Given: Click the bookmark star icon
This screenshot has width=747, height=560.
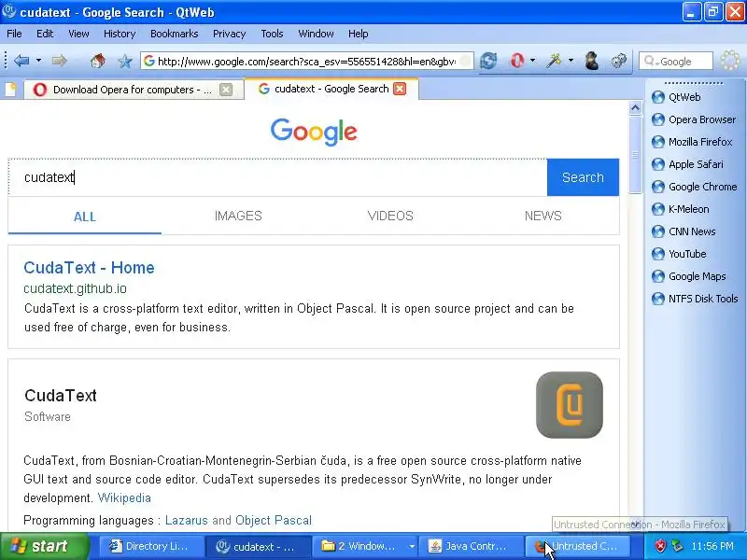Looking at the screenshot, I should pos(125,61).
